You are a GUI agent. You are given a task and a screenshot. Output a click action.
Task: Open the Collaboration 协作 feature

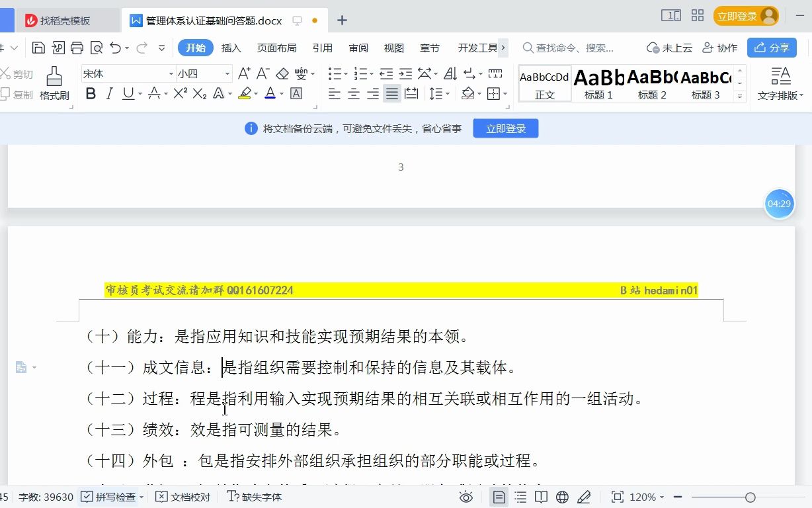pos(721,48)
